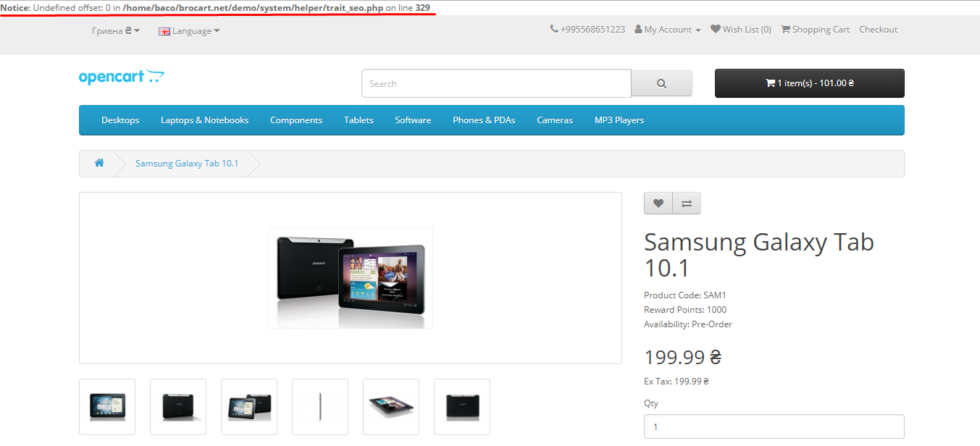Focus the Search input field
The image size is (980, 446).
pos(496,83)
